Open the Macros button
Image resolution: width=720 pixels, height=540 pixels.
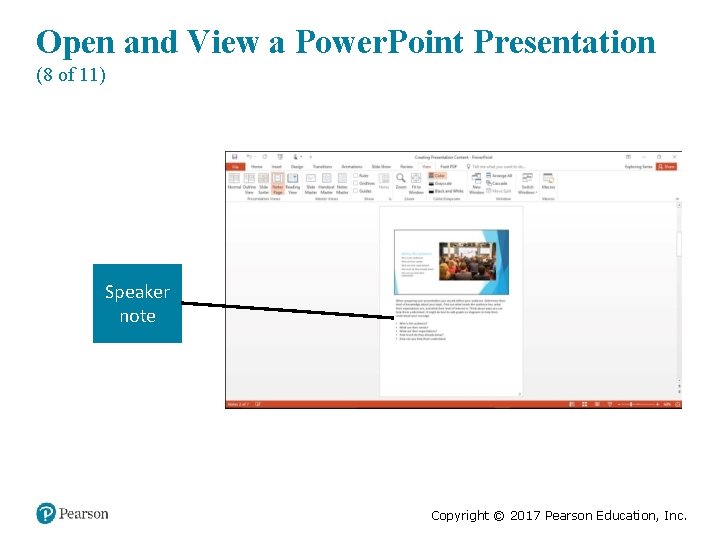[548, 182]
